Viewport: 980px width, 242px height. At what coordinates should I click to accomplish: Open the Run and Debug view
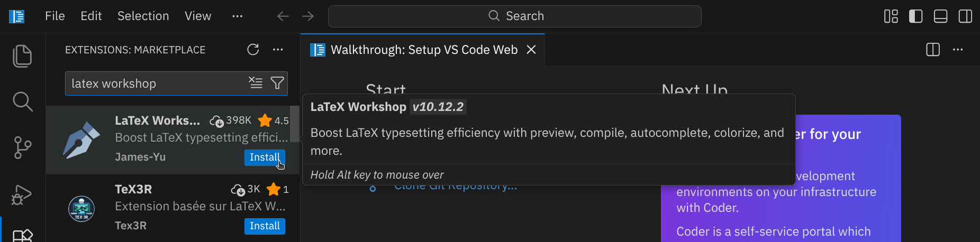22,195
